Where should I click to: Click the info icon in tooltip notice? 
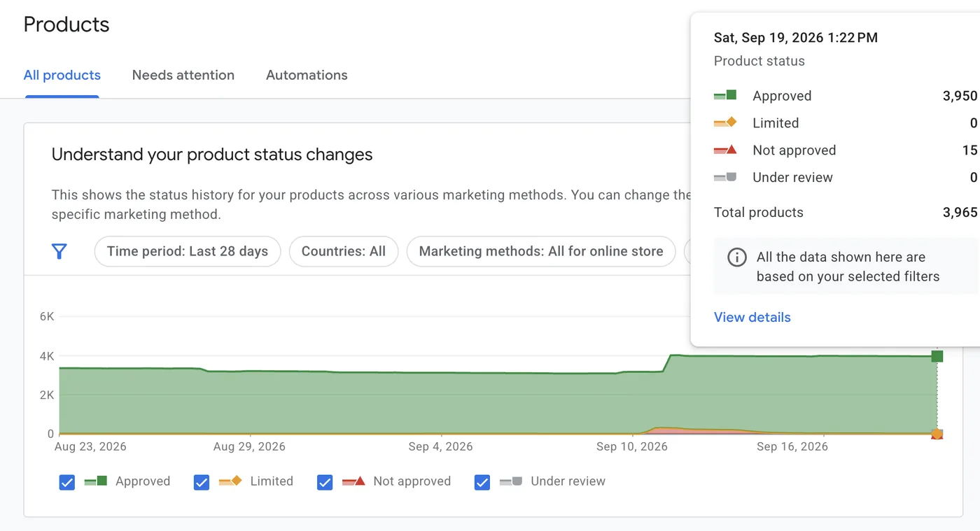point(737,257)
